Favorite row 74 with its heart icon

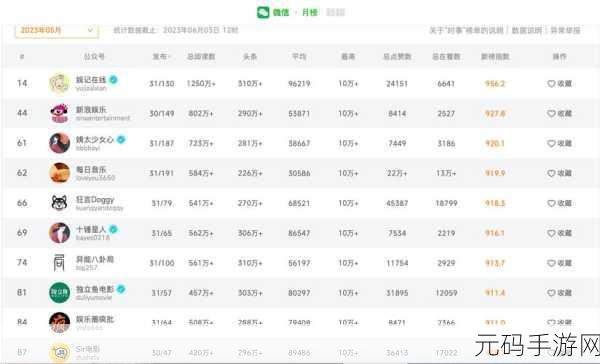click(x=551, y=263)
